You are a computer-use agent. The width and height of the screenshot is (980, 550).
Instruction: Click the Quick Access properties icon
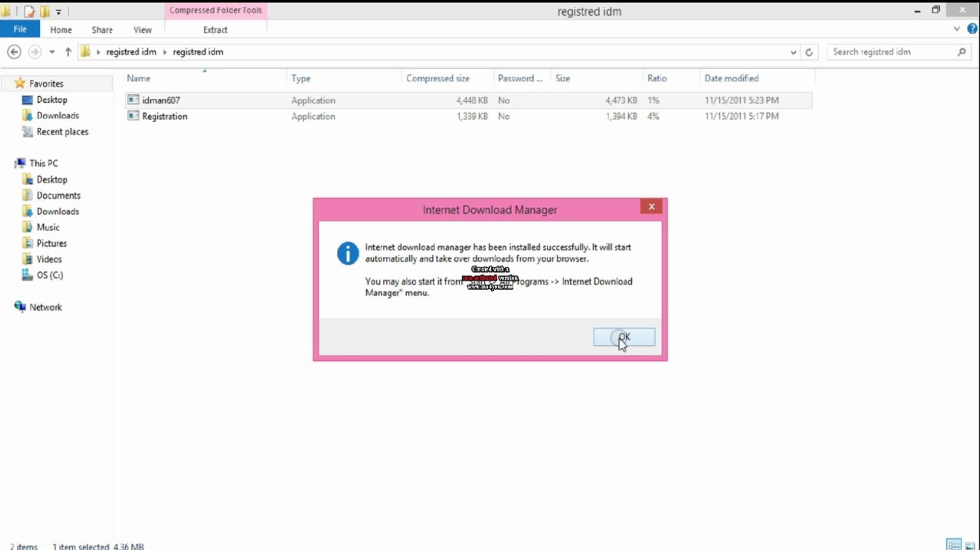click(29, 11)
